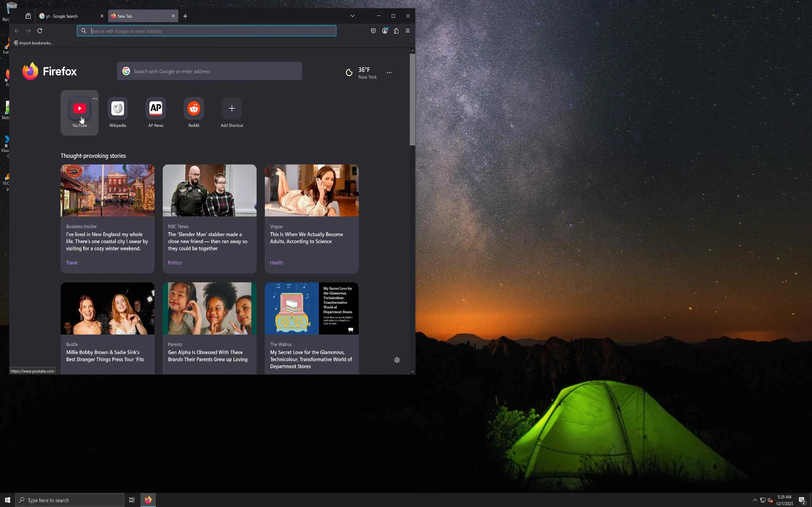Viewport: 812px width, 507px height.
Task: Open the Firefox account icon
Action: point(385,31)
